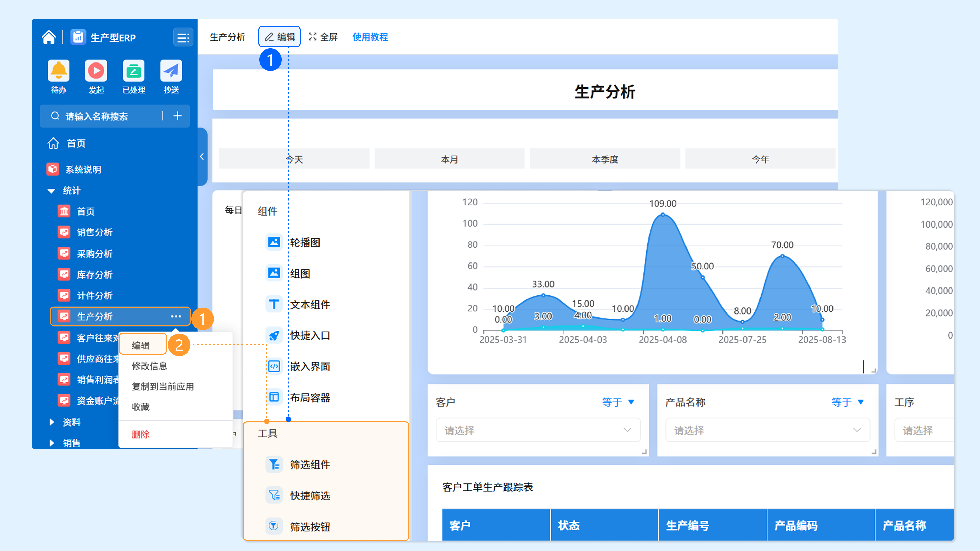Choose 收藏 in the context menu

tap(140, 407)
